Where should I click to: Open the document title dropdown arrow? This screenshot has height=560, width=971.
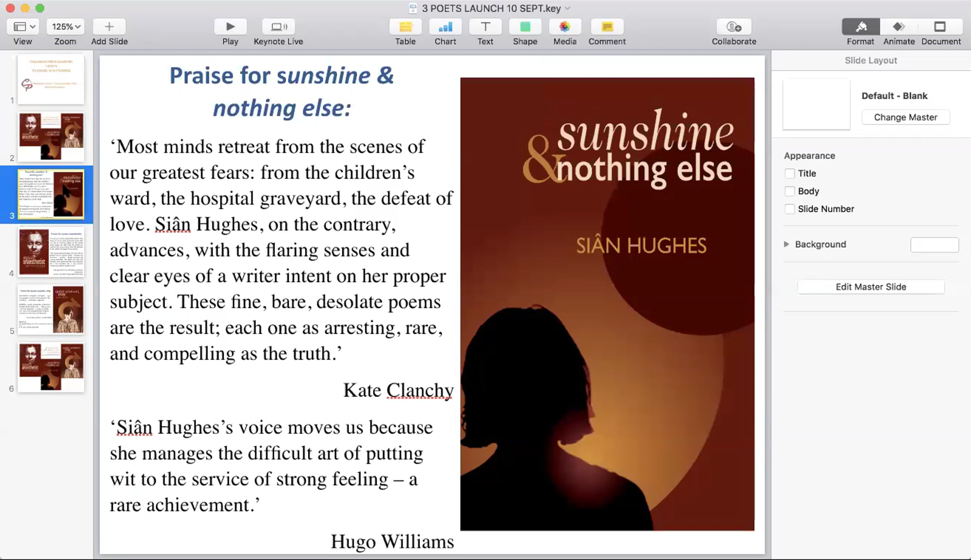point(568,8)
